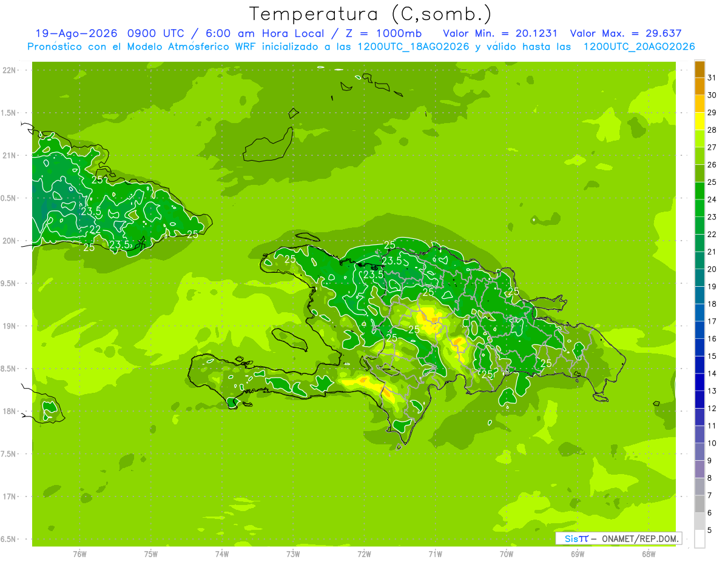Click the purple swatch between 8 and 9

click(699, 469)
